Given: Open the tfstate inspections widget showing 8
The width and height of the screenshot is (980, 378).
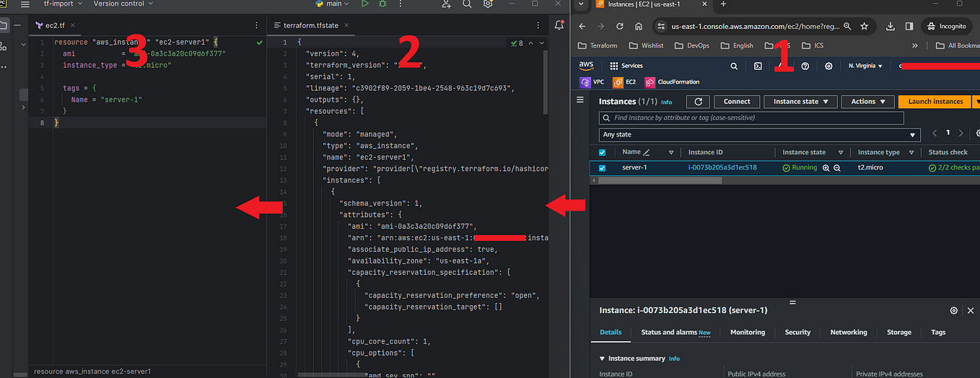Looking at the screenshot, I should pos(517,43).
